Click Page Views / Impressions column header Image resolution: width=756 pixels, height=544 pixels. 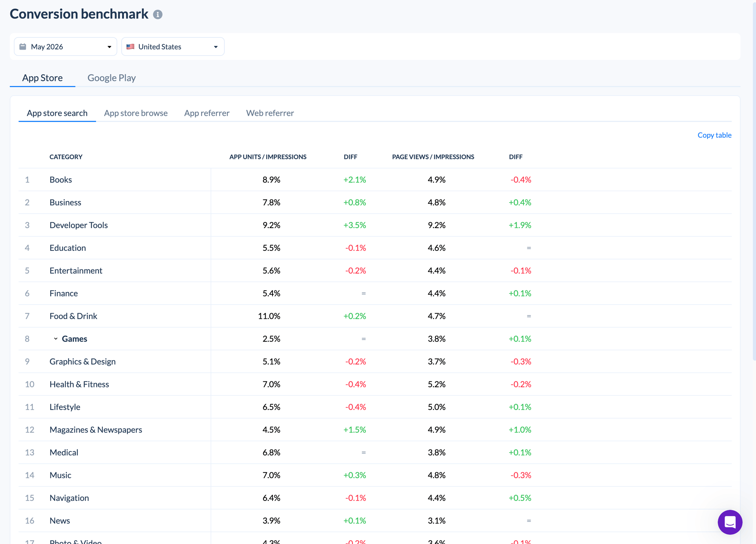(433, 157)
